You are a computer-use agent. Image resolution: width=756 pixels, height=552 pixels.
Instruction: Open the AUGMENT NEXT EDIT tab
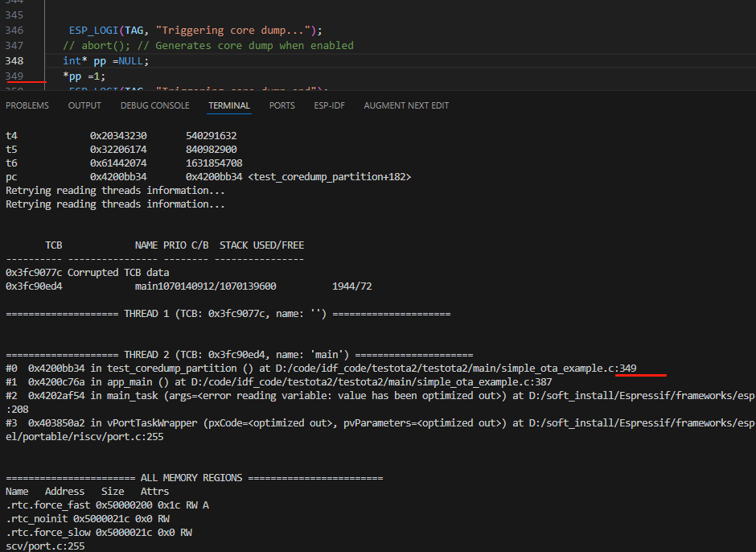(x=406, y=105)
